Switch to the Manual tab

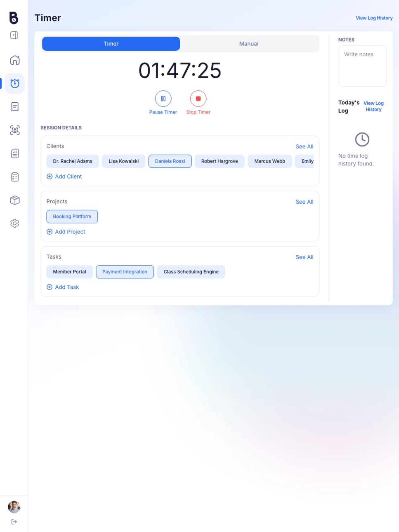coord(249,44)
